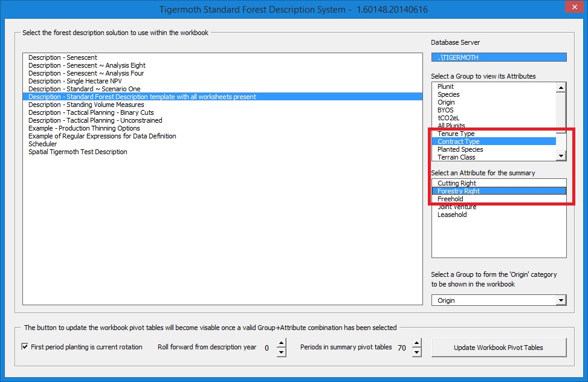Increase periods in summary pivot tables
Image resolution: width=588 pixels, height=382 pixels.
pyautogui.click(x=416, y=343)
